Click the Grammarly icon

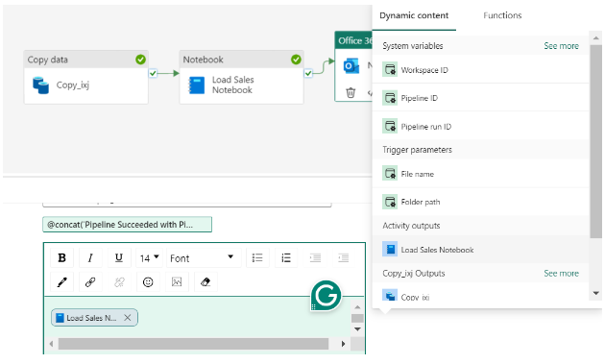coord(327,296)
